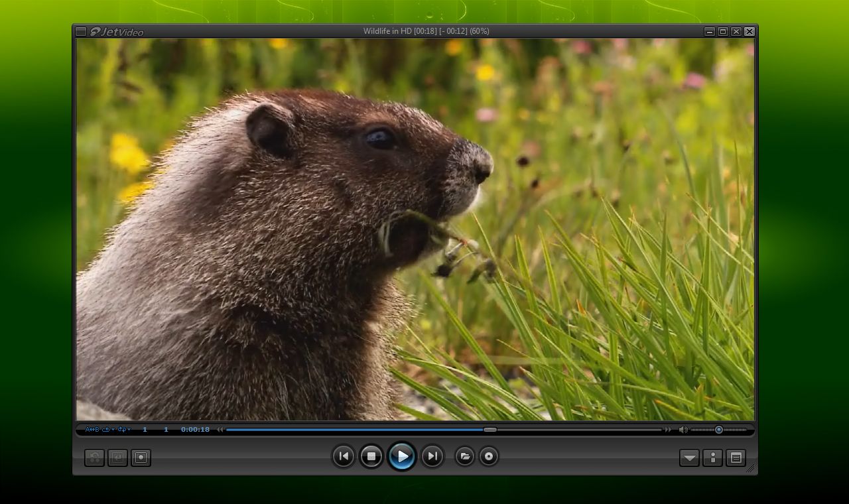Click the fast-forward double-arrow icon

[668, 430]
